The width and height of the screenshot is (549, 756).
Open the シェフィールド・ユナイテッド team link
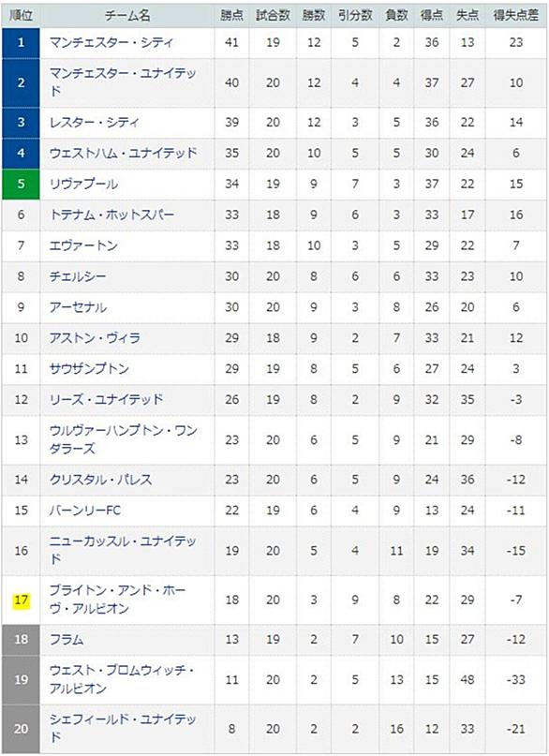point(123,728)
